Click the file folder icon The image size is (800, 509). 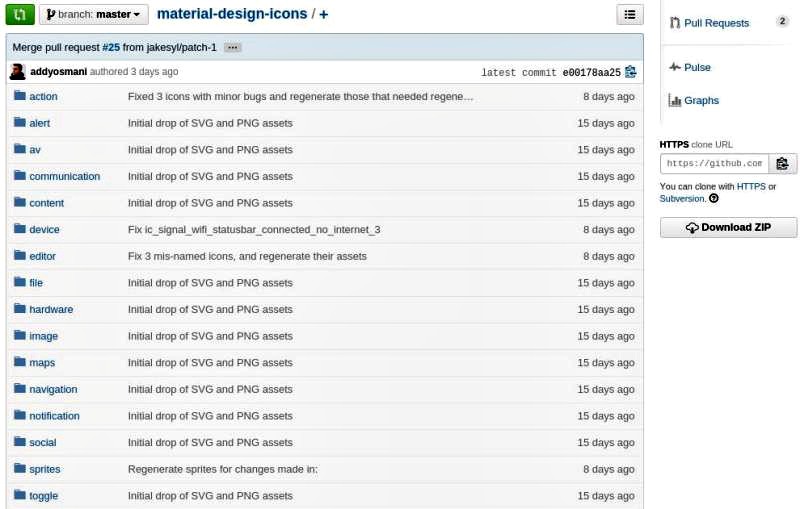click(20, 282)
